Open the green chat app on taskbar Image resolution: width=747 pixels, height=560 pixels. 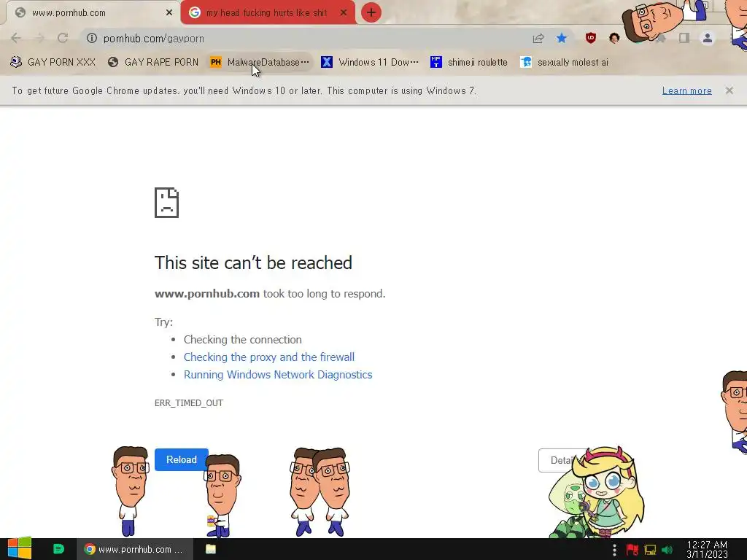(58, 549)
